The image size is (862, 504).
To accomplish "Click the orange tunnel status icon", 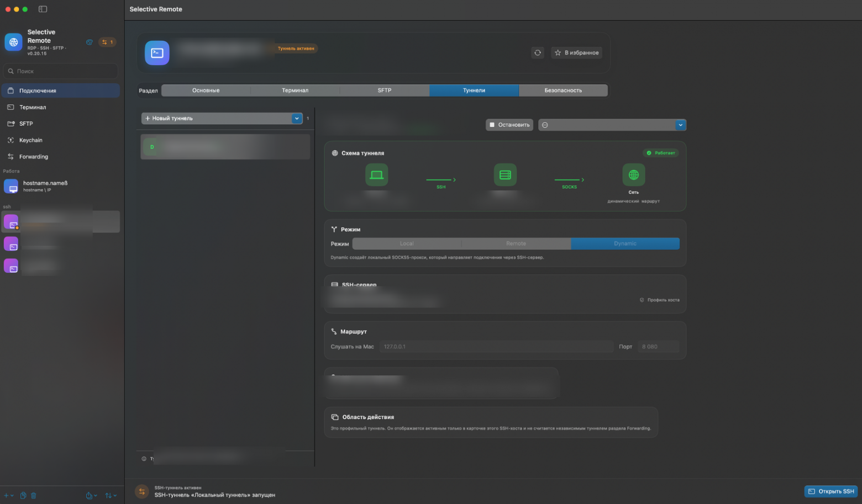I will 142,491.
